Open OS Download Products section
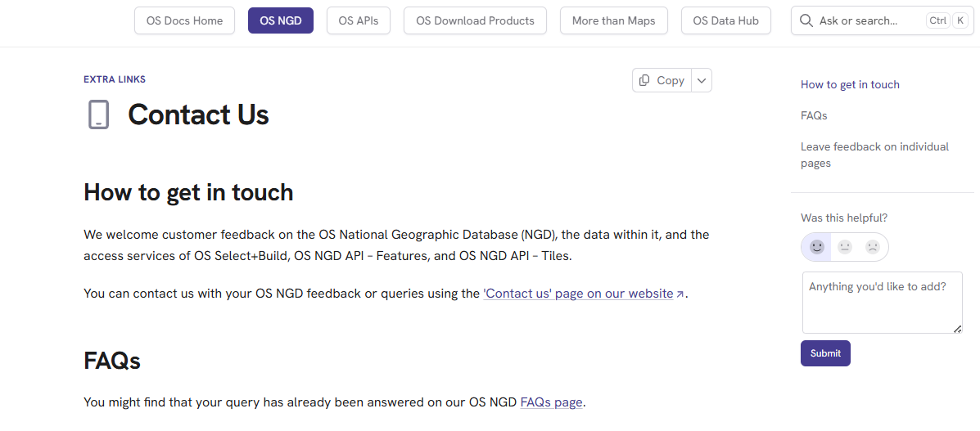Viewport: 980px width, 431px height. (475, 20)
